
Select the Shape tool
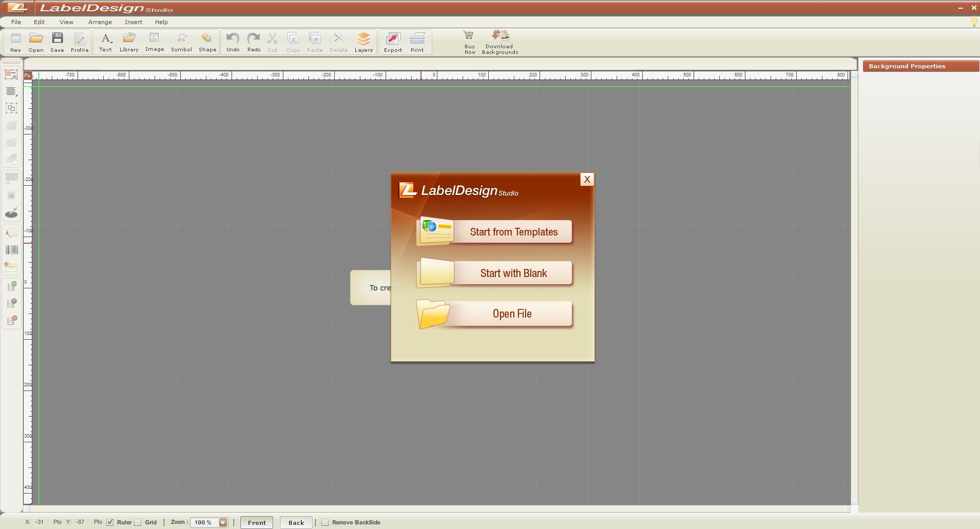pyautogui.click(x=207, y=42)
